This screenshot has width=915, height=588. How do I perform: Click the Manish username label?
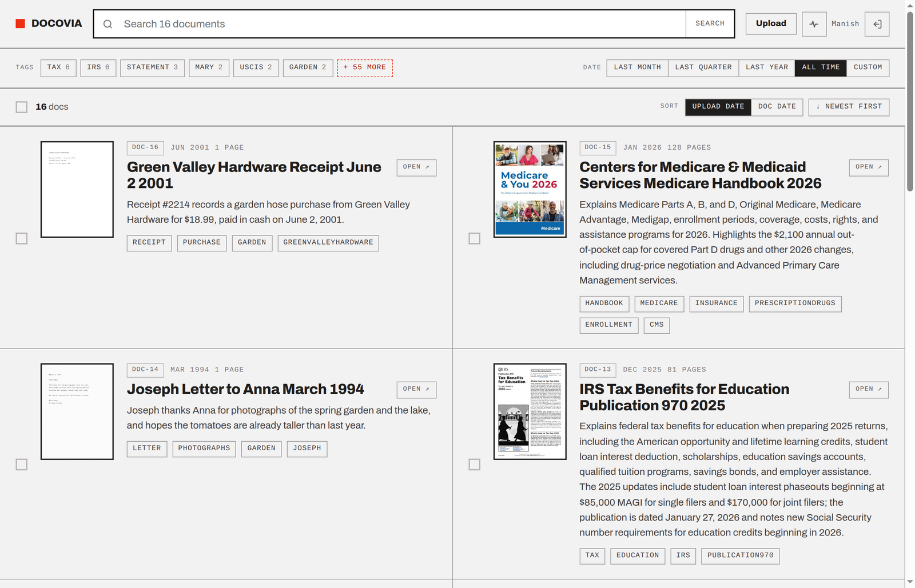[845, 24]
